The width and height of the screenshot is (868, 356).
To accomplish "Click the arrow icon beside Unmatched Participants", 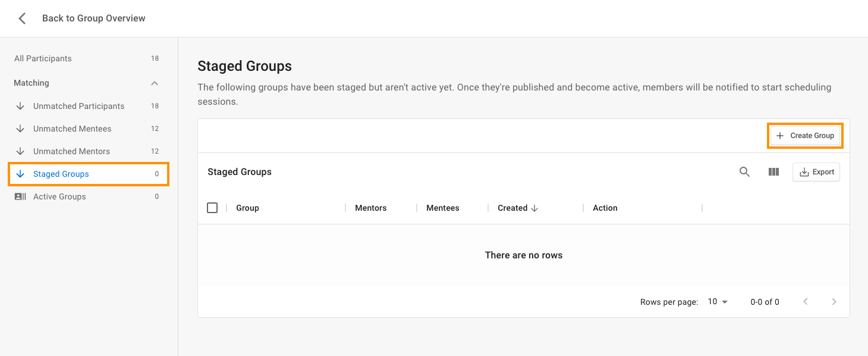I will click(x=20, y=106).
